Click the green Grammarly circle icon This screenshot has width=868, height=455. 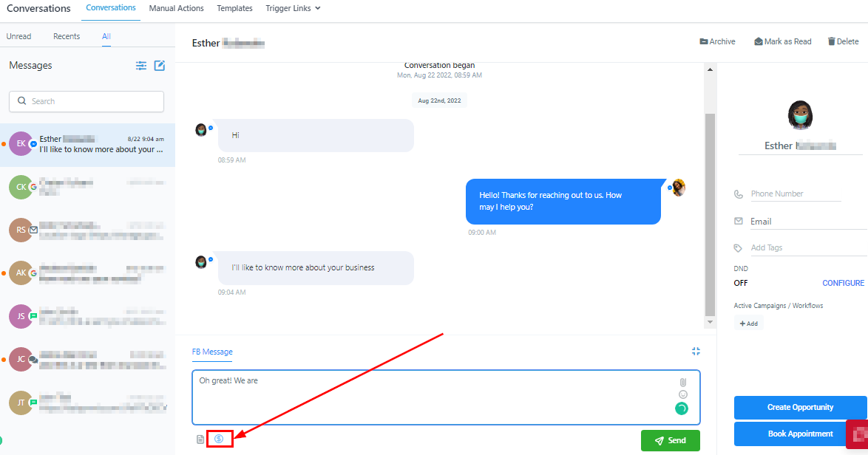point(682,408)
